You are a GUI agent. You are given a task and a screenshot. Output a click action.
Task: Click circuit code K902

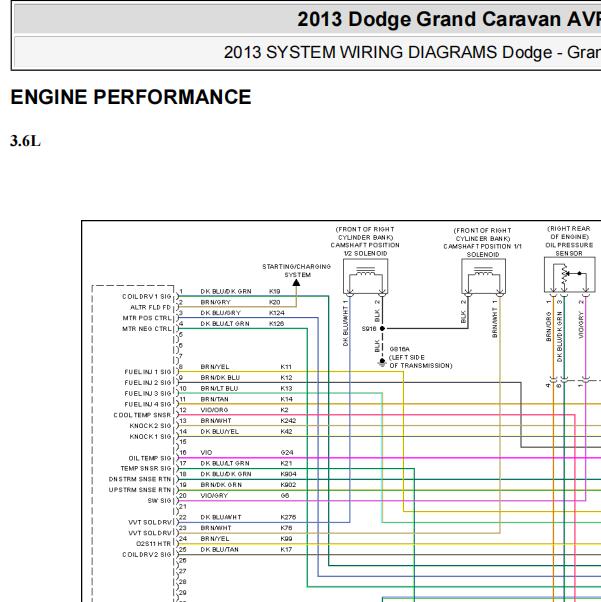click(288, 485)
